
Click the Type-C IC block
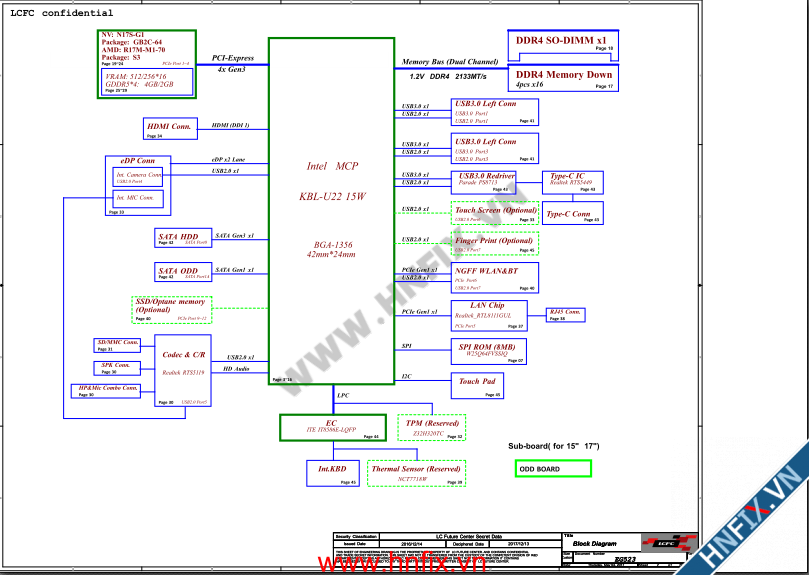(573, 181)
